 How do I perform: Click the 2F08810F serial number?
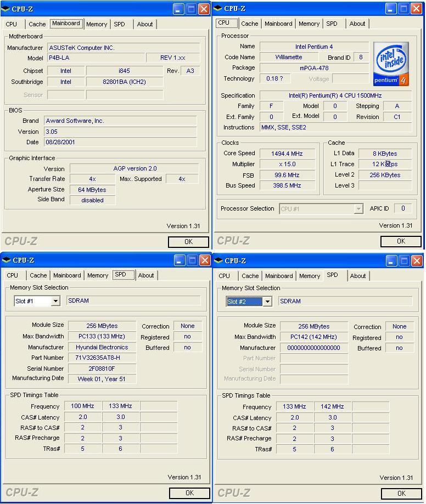click(x=102, y=369)
